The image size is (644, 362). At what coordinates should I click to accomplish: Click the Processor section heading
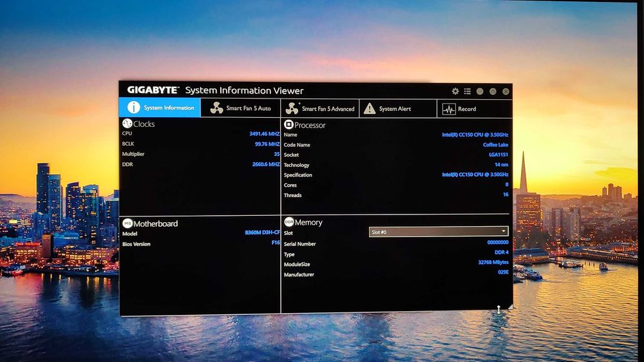pyautogui.click(x=310, y=125)
